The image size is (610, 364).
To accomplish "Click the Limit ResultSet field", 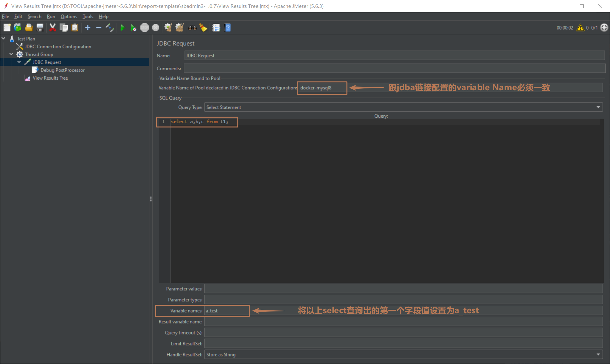I will [x=403, y=344].
